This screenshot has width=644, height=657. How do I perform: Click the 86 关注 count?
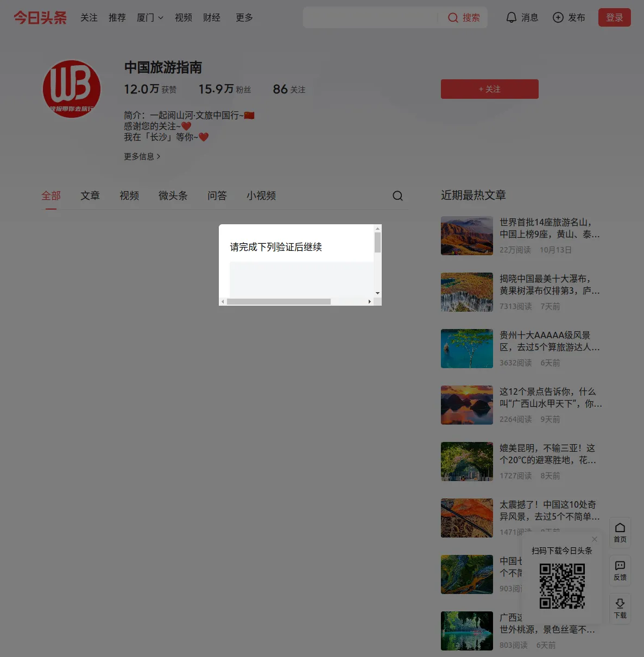289,89
